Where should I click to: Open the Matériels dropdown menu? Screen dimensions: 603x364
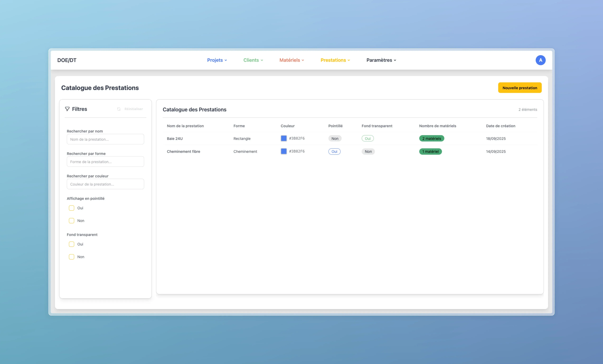click(291, 60)
